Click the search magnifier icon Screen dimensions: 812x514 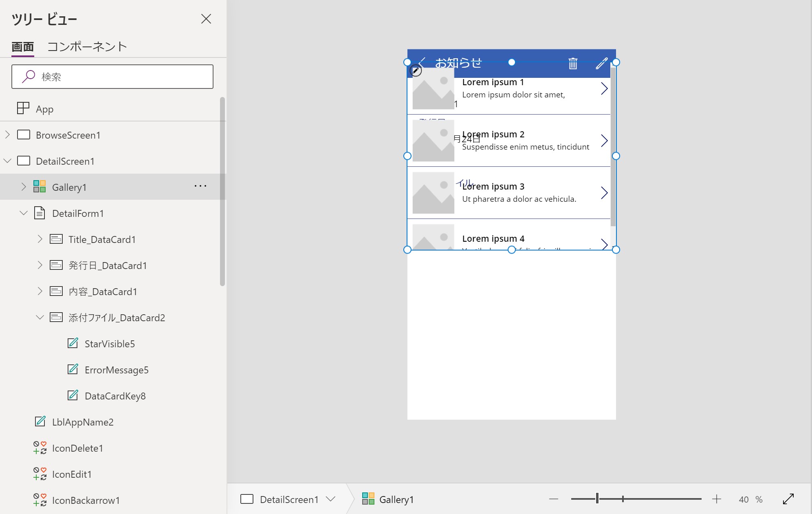tap(28, 77)
